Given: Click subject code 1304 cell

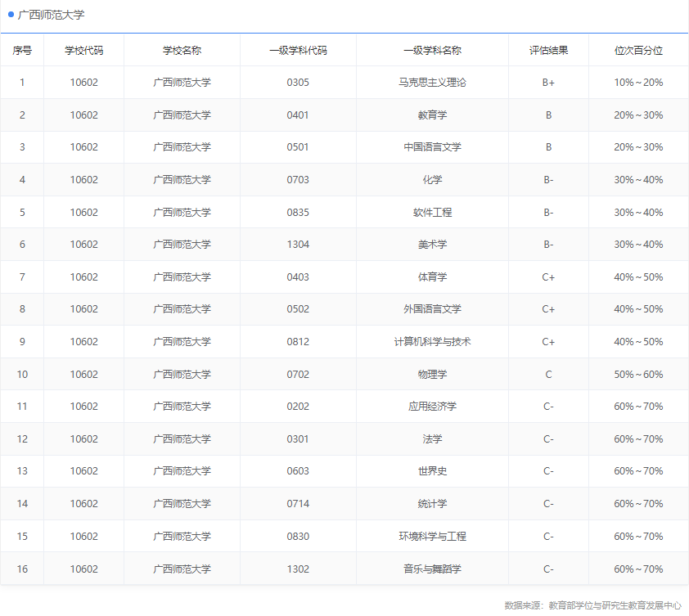Looking at the screenshot, I should 298,245.
